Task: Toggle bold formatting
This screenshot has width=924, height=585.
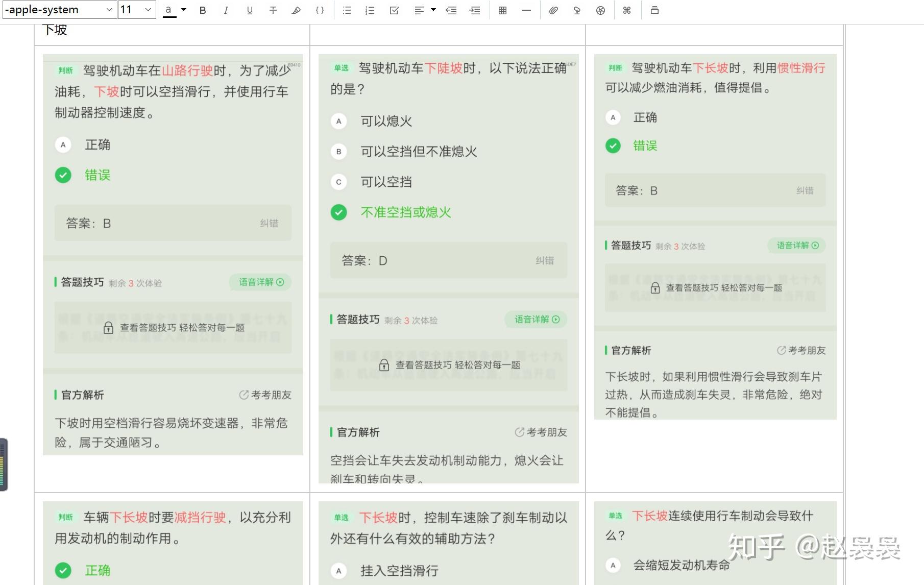Action: tap(203, 10)
